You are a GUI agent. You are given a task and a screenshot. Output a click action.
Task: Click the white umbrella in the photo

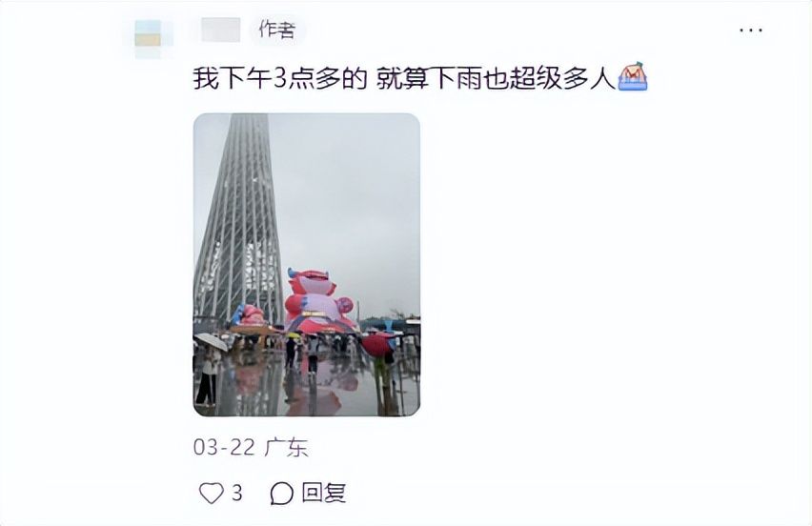[x=211, y=341]
